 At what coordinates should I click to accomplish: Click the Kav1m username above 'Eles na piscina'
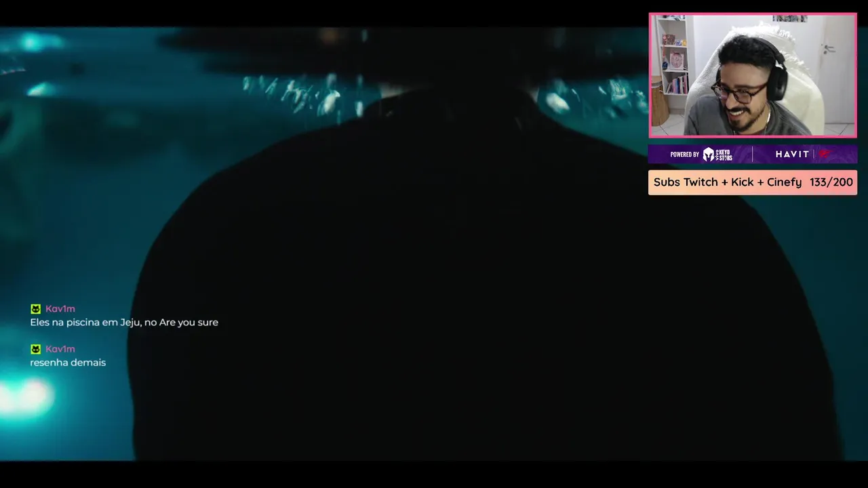pyautogui.click(x=60, y=309)
